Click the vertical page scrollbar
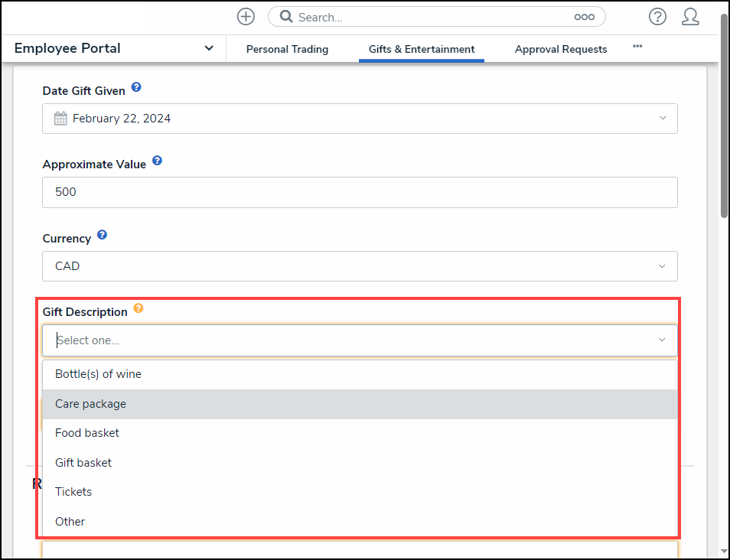 (724, 115)
